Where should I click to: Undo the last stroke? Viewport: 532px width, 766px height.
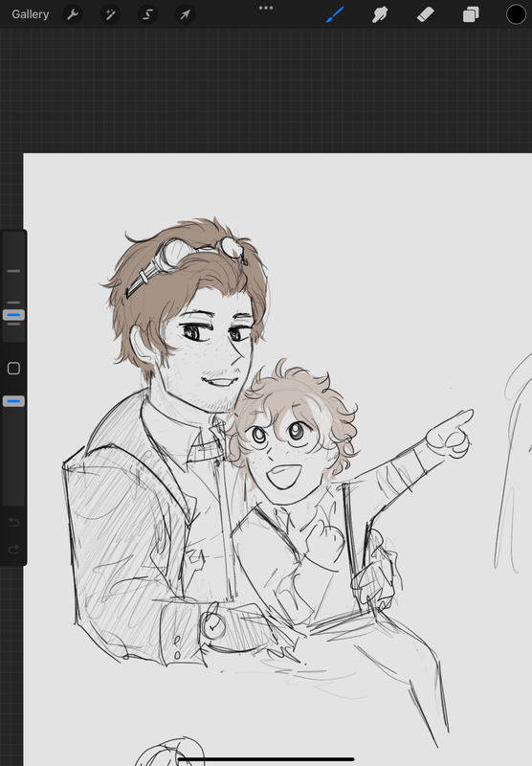click(x=13, y=522)
